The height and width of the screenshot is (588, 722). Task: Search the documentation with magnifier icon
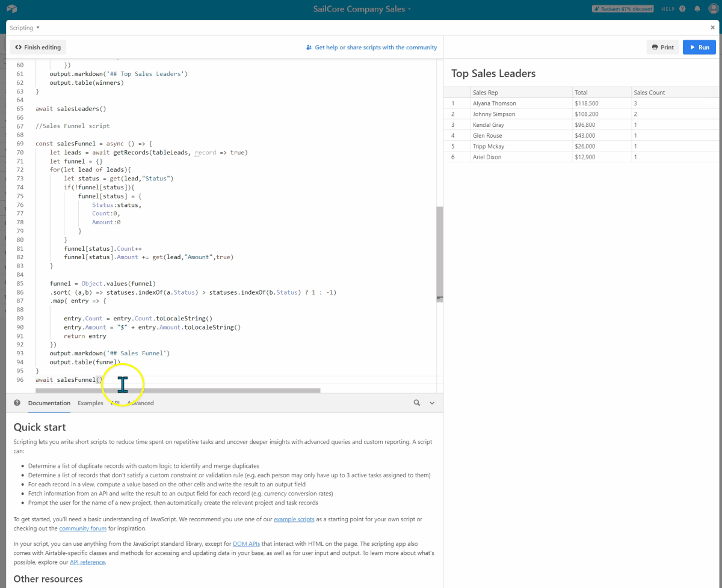(416, 403)
